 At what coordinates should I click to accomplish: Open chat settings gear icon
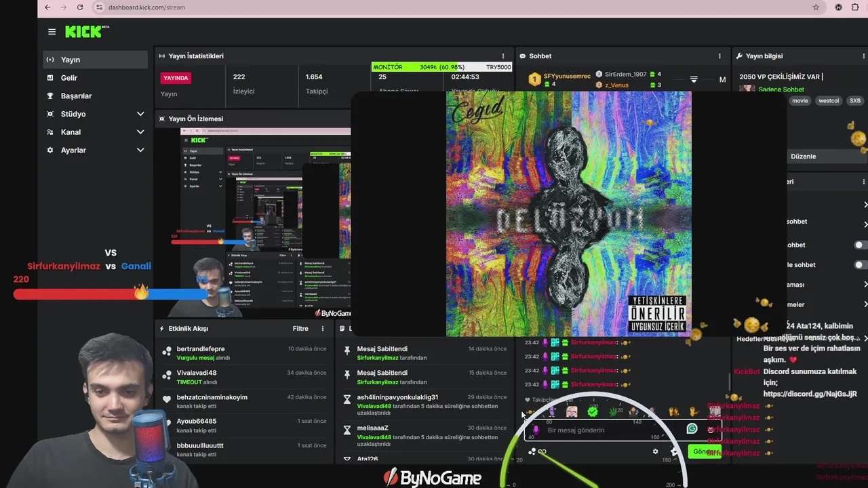(655, 451)
